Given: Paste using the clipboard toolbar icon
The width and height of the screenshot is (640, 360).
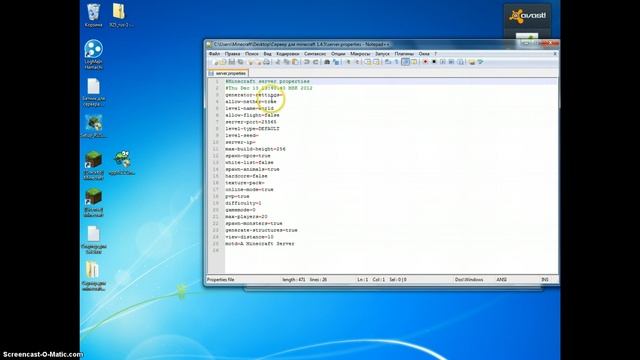Looking at the screenshot, I should click(295, 62).
